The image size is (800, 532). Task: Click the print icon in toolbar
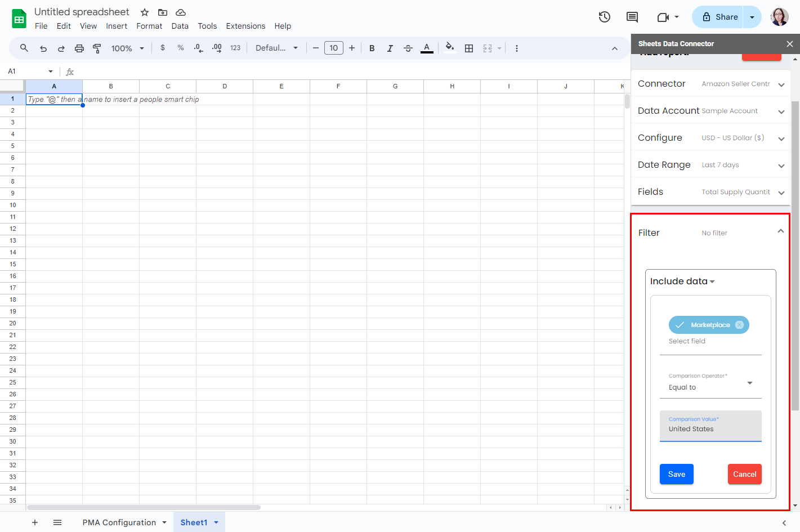coord(79,48)
